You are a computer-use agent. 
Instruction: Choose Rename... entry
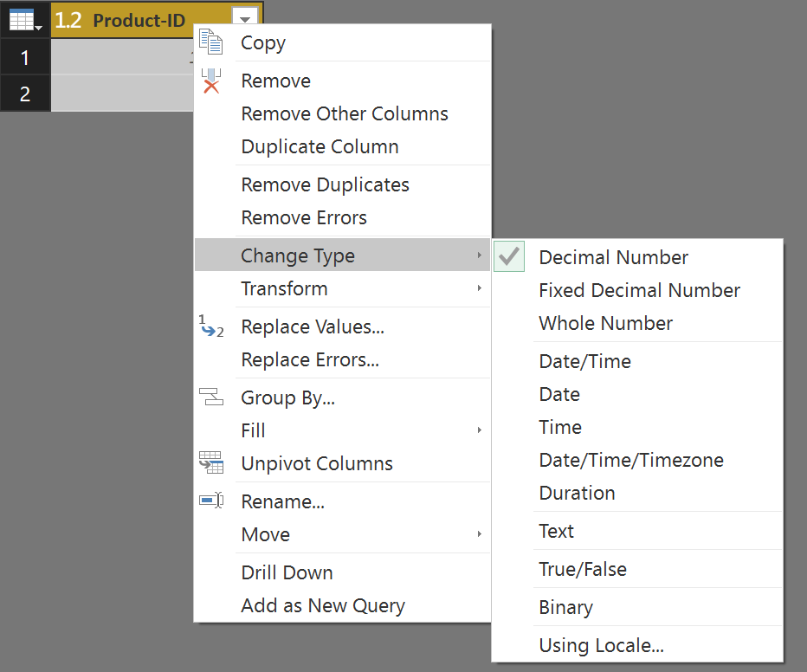tap(342, 501)
